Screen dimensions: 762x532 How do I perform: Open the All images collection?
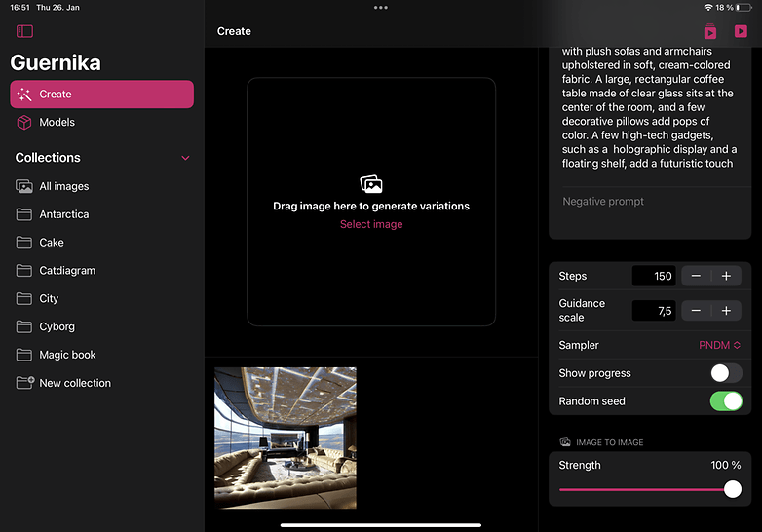point(101,186)
